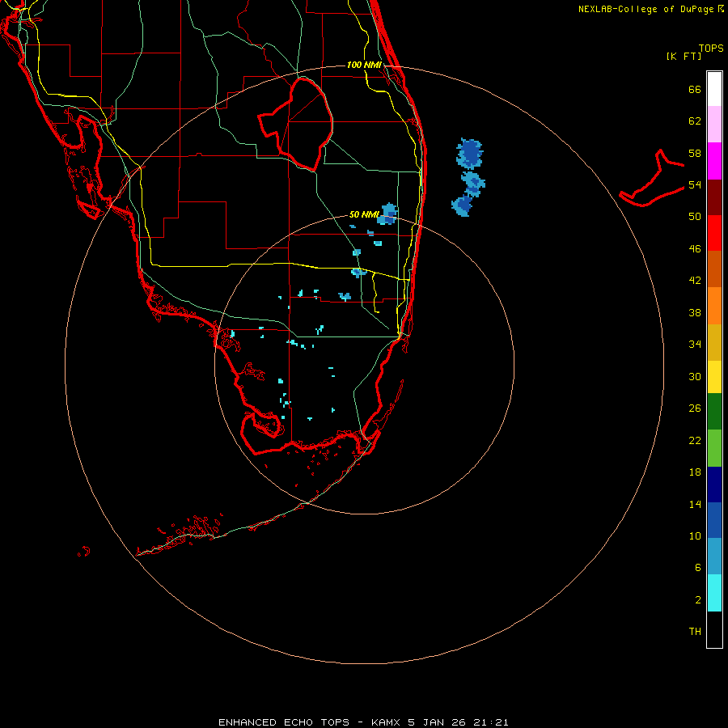Click legend value 10

coord(695,536)
